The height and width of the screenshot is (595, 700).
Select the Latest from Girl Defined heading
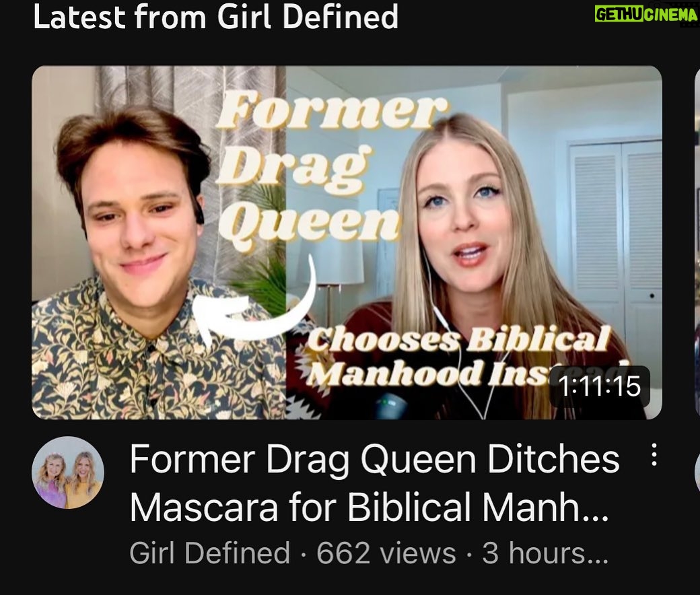click(215, 17)
